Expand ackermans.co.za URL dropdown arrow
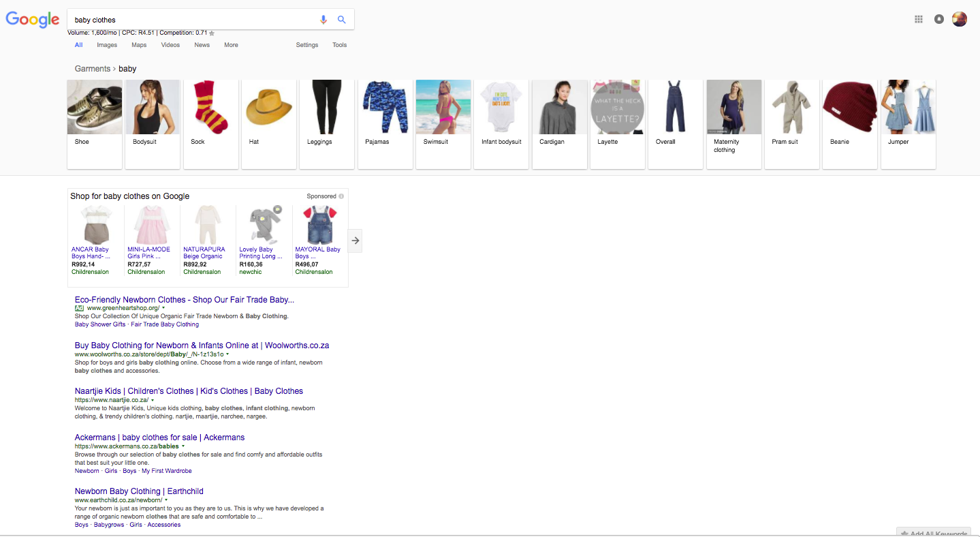The image size is (980, 537). pyautogui.click(x=183, y=446)
